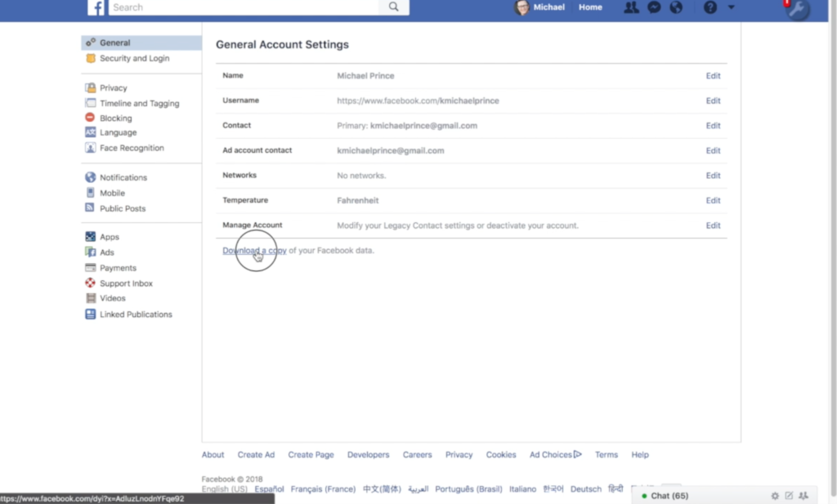Open chat options gear icon
This screenshot has width=837, height=504.
(x=775, y=496)
